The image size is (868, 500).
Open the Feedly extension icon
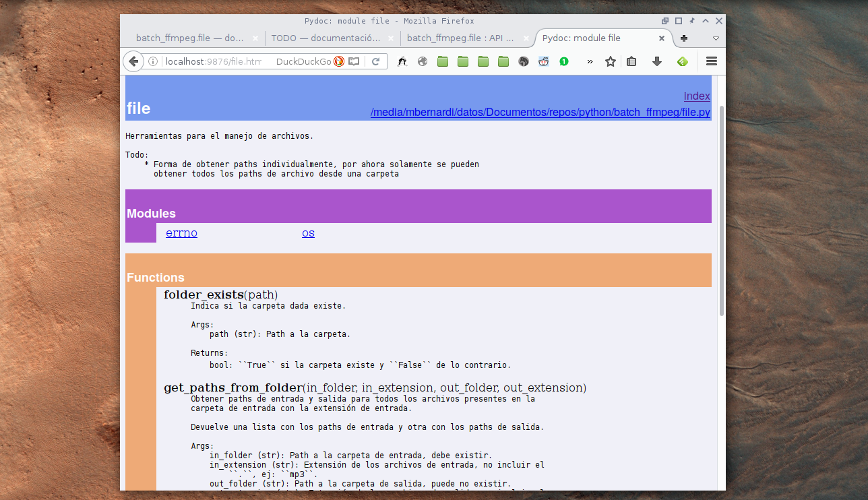[x=683, y=61]
